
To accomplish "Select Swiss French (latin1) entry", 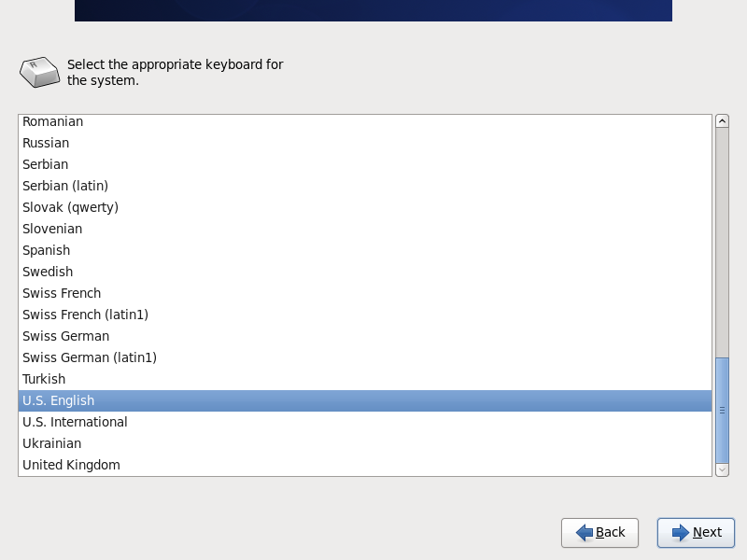I will [x=365, y=315].
